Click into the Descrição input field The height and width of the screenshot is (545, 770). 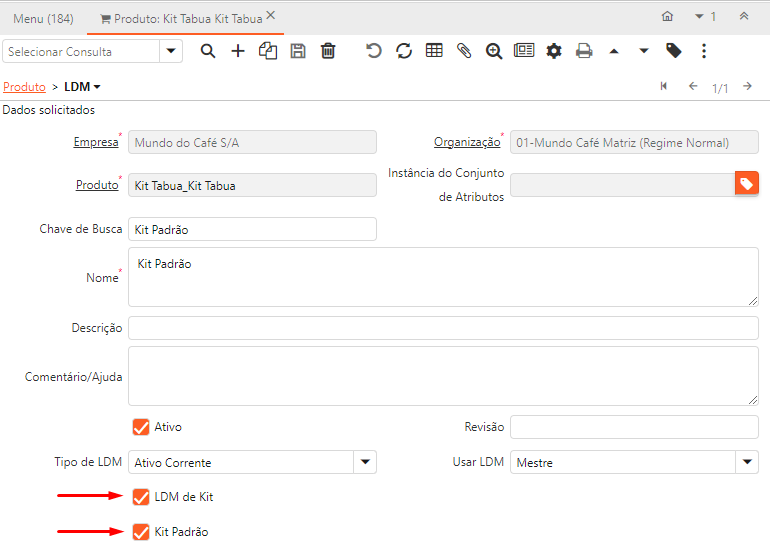tap(443, 328)
